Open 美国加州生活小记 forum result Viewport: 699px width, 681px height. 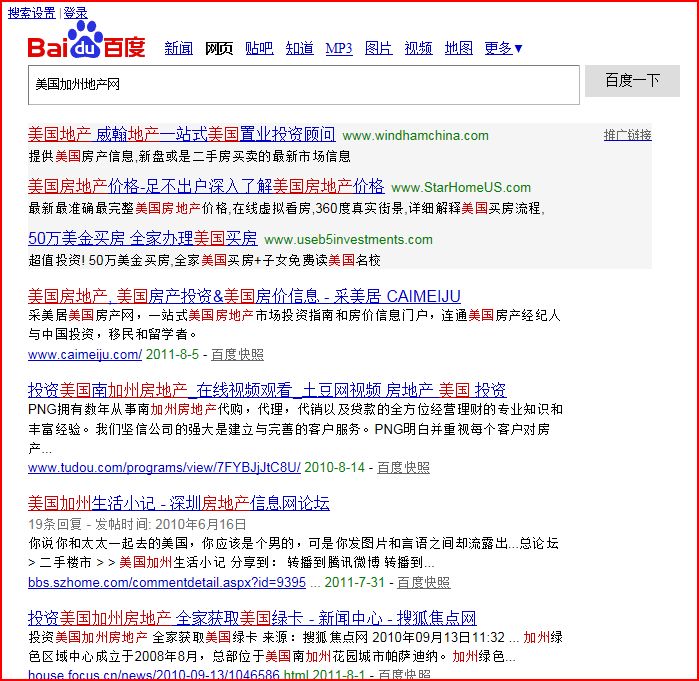178,503
